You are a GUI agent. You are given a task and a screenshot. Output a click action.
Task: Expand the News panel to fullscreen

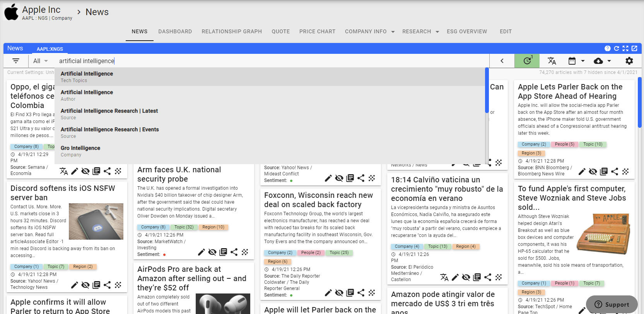625,48
